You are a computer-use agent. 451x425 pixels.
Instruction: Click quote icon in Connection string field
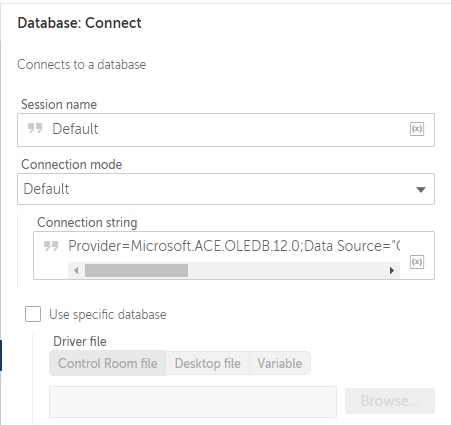pyautogui.click(x=51, y=246)
